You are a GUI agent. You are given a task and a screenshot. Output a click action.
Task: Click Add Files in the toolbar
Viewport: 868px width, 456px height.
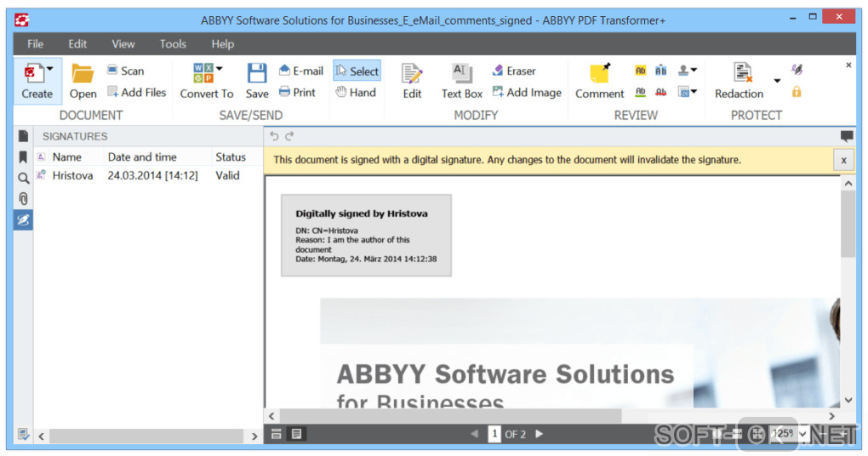(x=137, y=93)
